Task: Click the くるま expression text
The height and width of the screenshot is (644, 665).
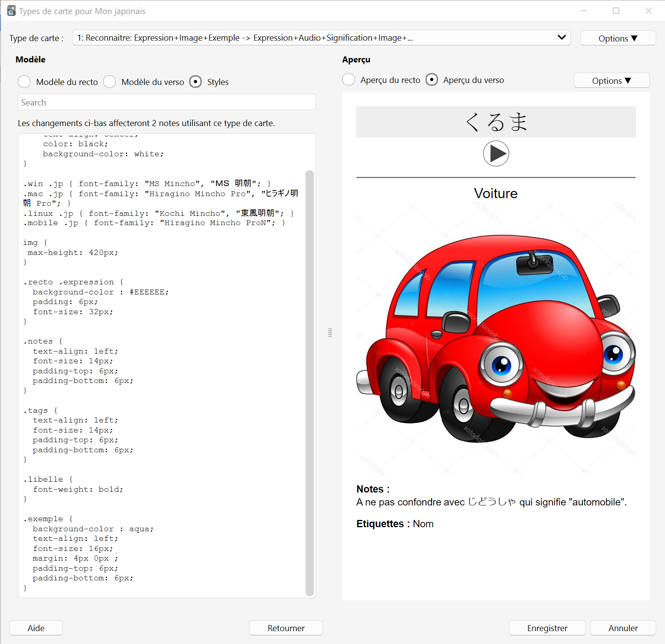Action: tap(496, 122)
